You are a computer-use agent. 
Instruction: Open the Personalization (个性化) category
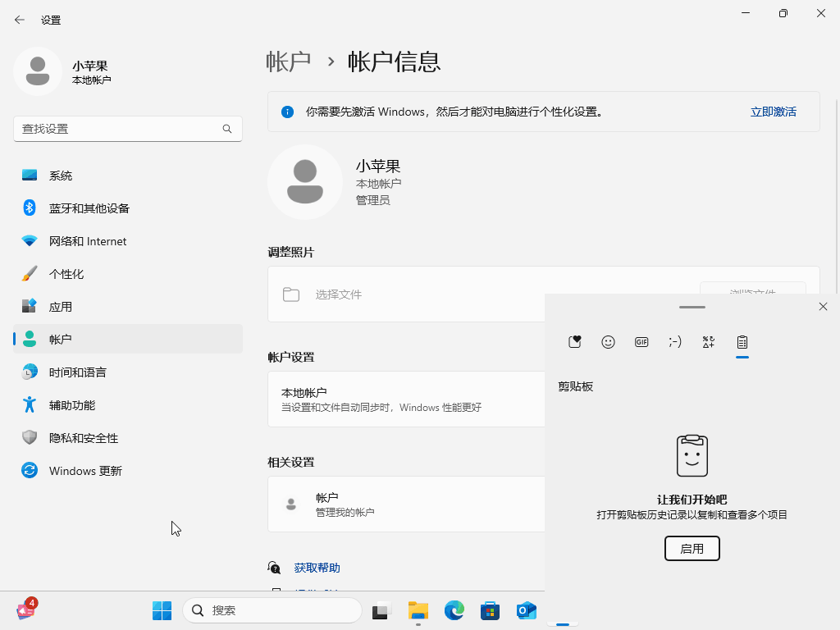pyautogui.click(x=127, y=274)
